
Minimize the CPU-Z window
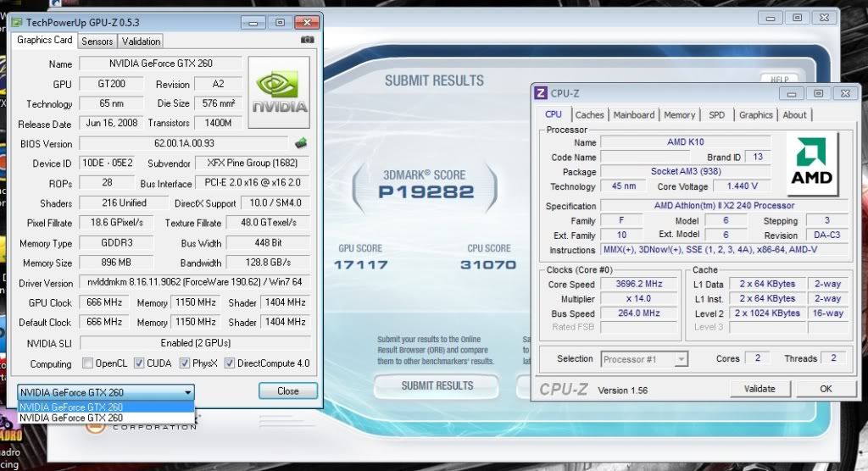793,93
